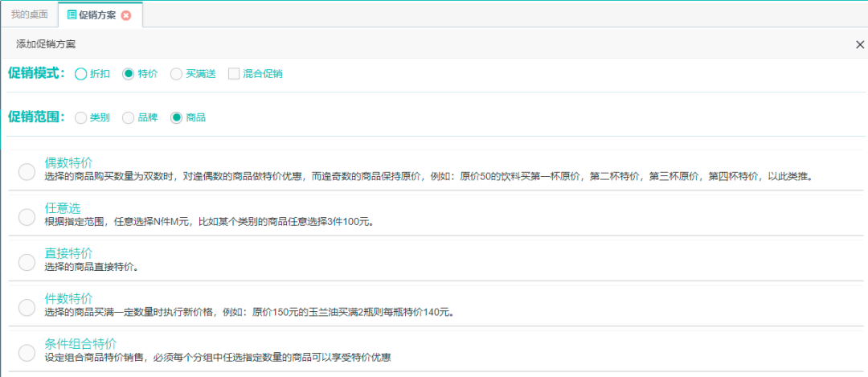Viewport: 868px width, 377px height.
Task: Click the 促销方案 tab document icon
Action: pos(72,15)
